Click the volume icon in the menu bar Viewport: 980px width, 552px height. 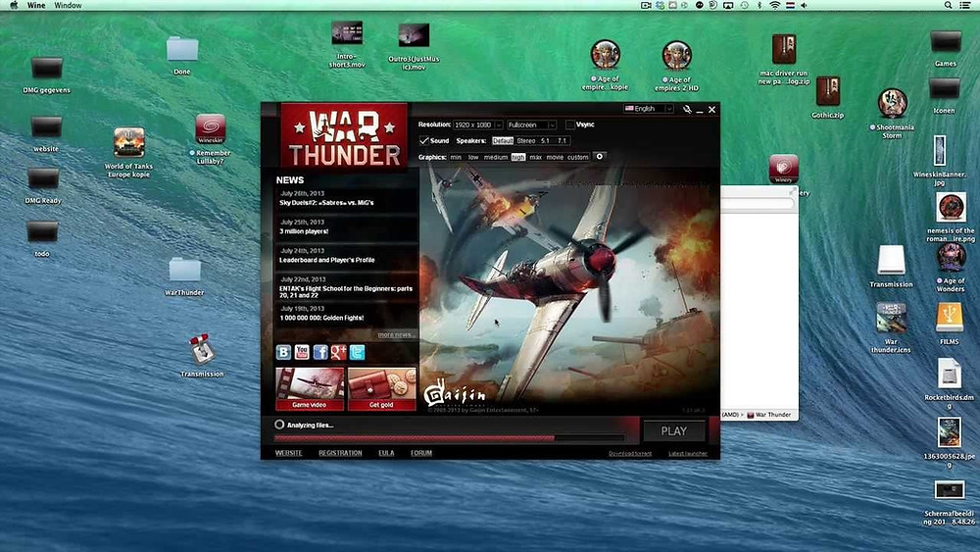[x=804, y=5]
